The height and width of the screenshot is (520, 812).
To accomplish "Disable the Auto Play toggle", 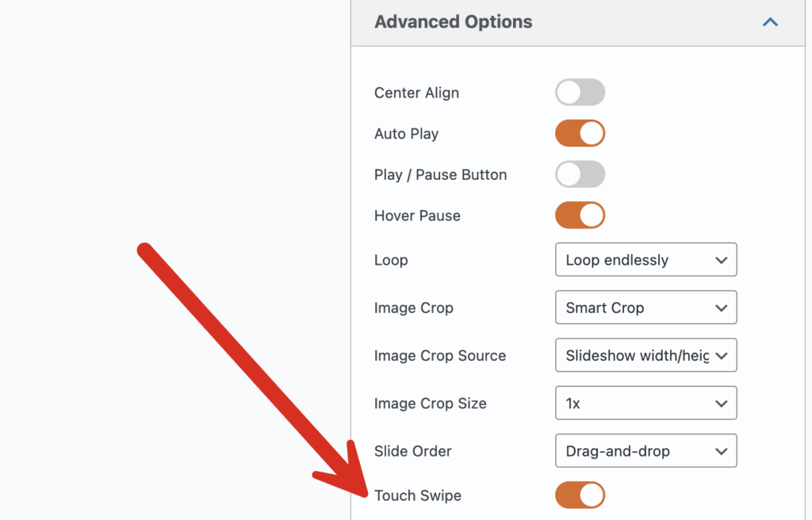I will click(x=580, y=134).
